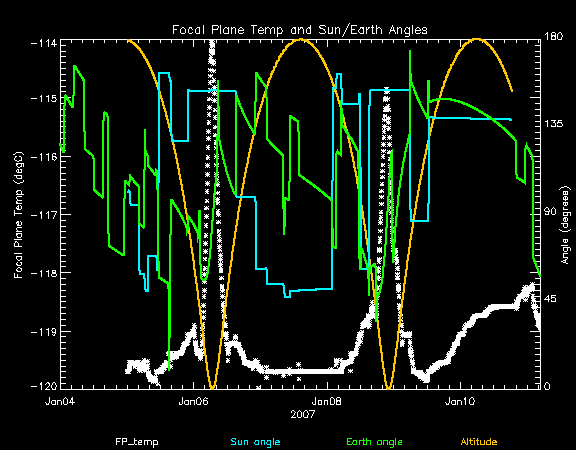Click the Focal Plane Temp (degC) axis title

point(18,215)
